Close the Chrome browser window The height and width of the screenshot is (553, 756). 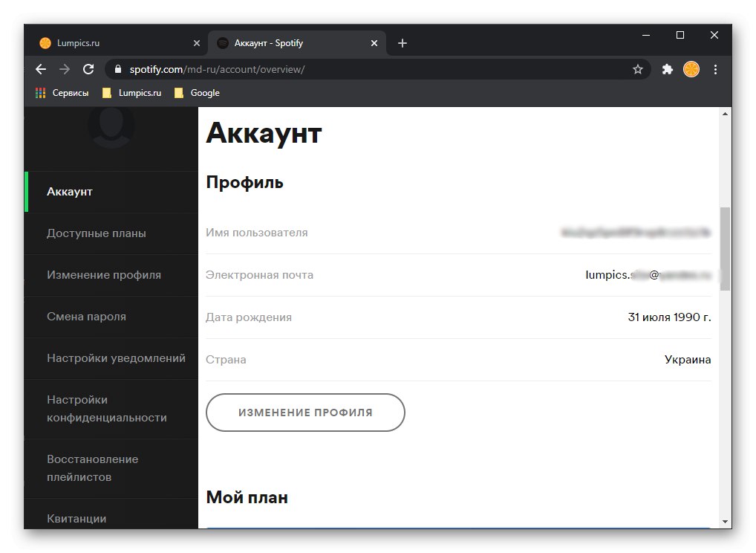click(714, 35)
